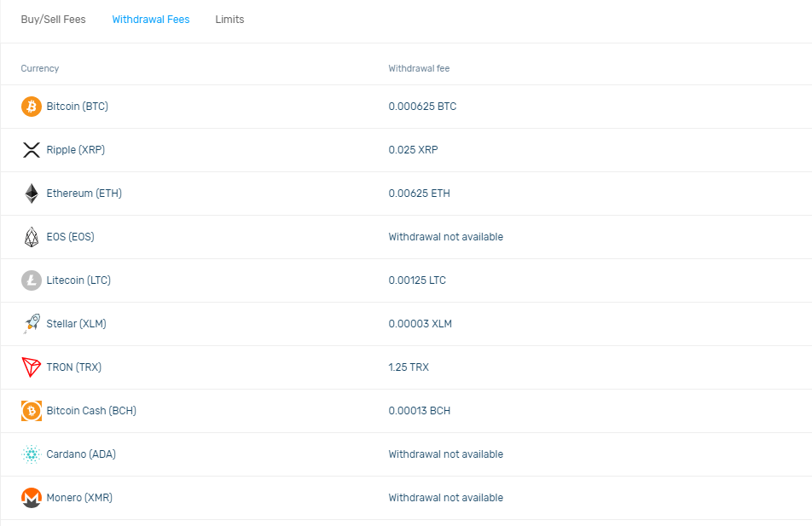The width and height of the screenshot is (812, 526).
Task: Click the Bitcoin orange coin icon
Action: 31,107
